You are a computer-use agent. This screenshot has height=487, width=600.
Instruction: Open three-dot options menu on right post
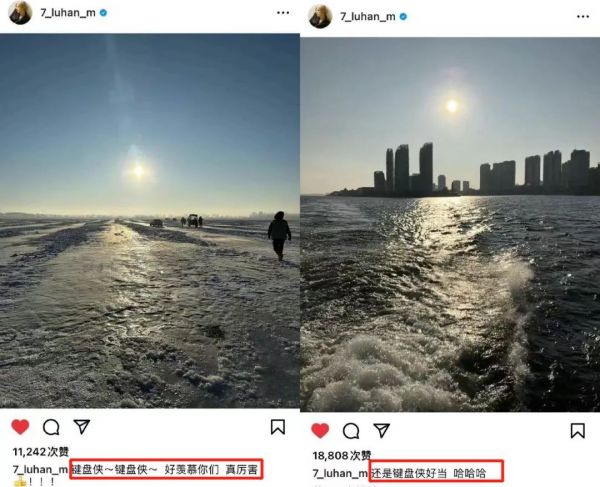[x=583, y=16]
